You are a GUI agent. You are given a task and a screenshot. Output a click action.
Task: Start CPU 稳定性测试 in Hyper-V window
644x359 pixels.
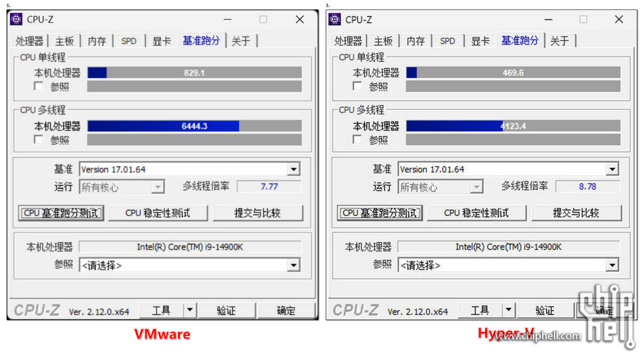476,213
